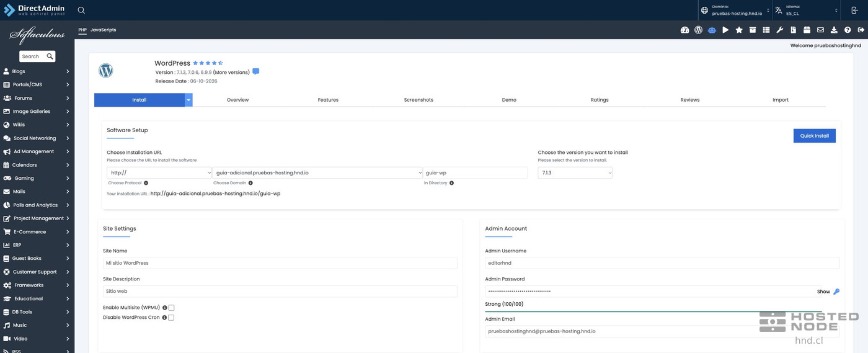Click the In Directory field containing guia-wp
Screen dimensions: 868x353
(x=476, y=173)
